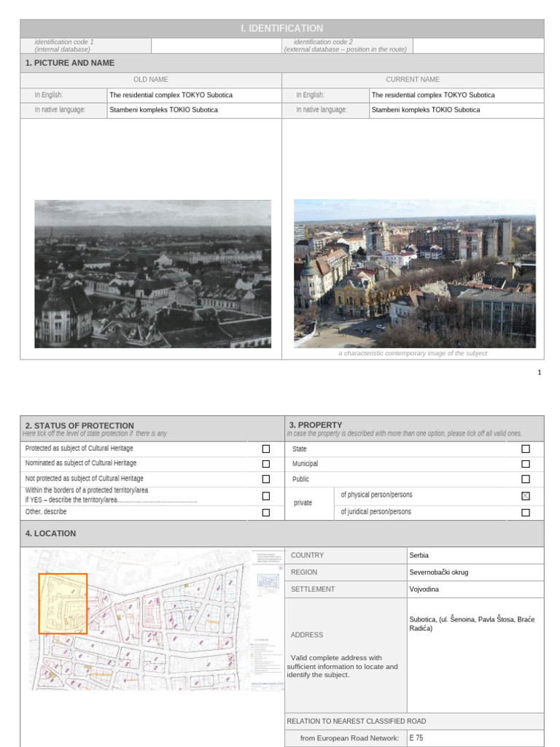Click the 'OLD NAME' column header
The width and height of the screenshot is (560, 747).
pyautogui.click(x=150, y=80)
